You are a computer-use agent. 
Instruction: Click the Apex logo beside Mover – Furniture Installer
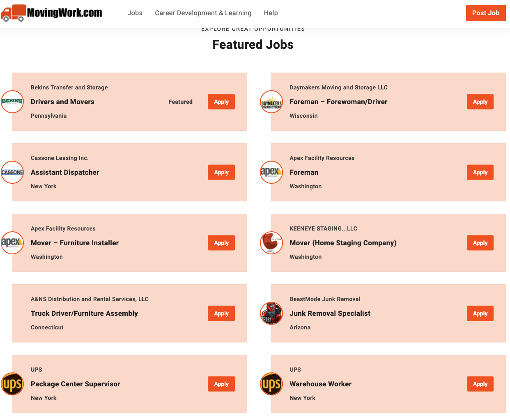point(12,243)
